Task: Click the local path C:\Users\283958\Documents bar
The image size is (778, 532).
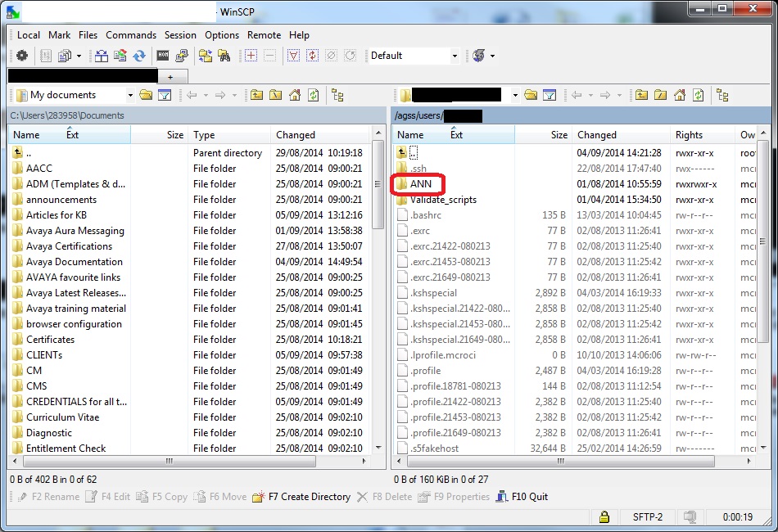Action: (x=197, y=115)
